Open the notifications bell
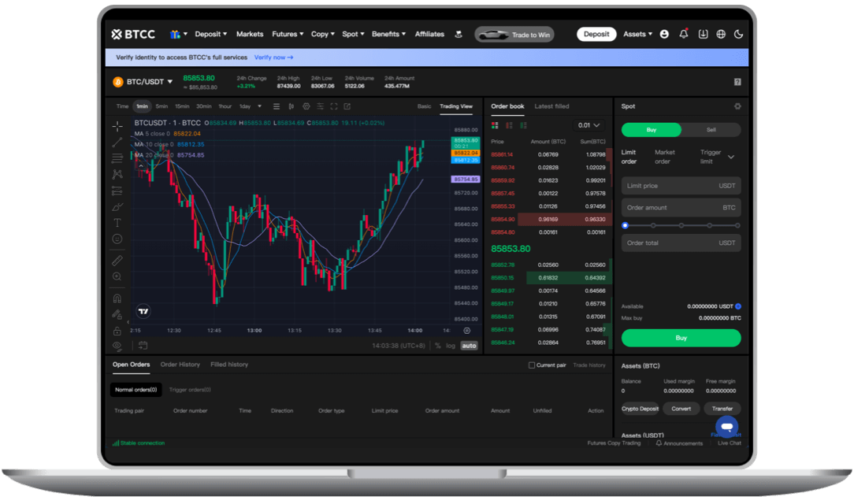 click(x=684, y=34)
